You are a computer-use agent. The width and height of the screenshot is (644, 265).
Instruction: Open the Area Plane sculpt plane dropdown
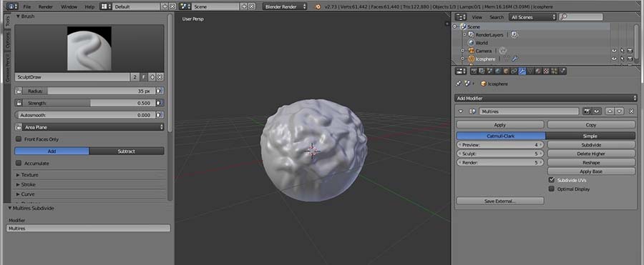click(89, 127)
